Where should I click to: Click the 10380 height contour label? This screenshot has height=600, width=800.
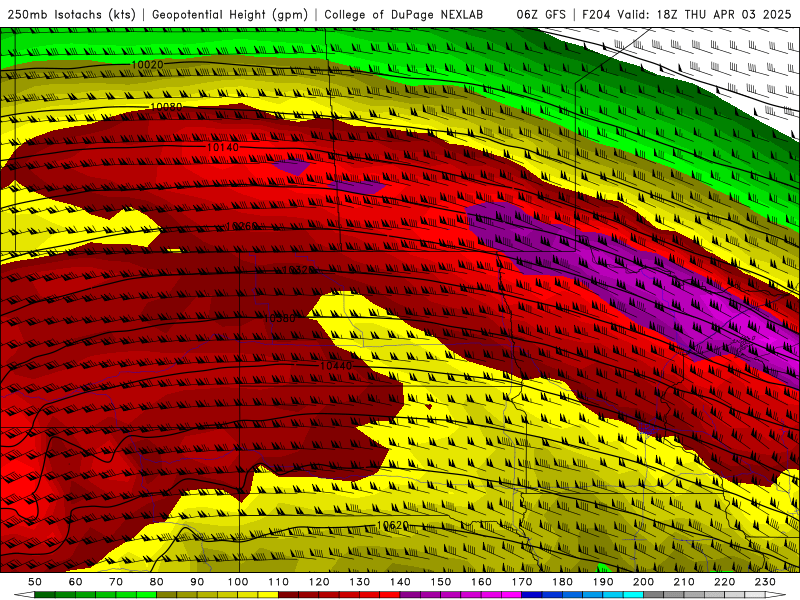coord(280,318)
